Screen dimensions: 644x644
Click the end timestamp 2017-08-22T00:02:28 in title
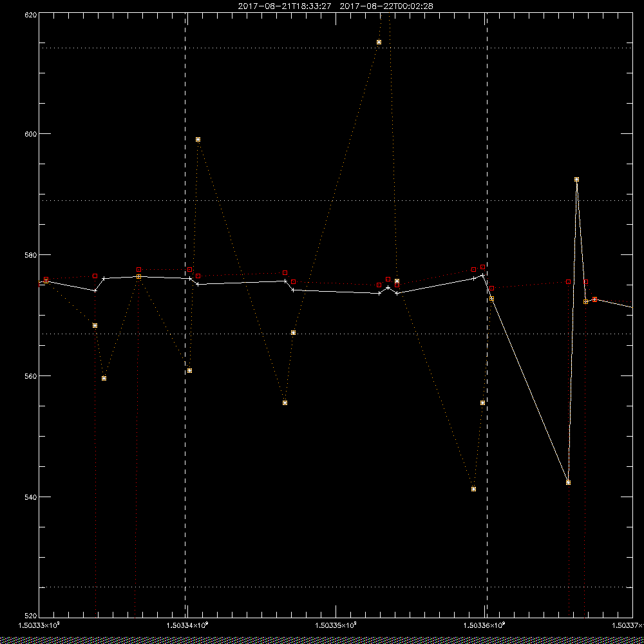click(386, 6)
